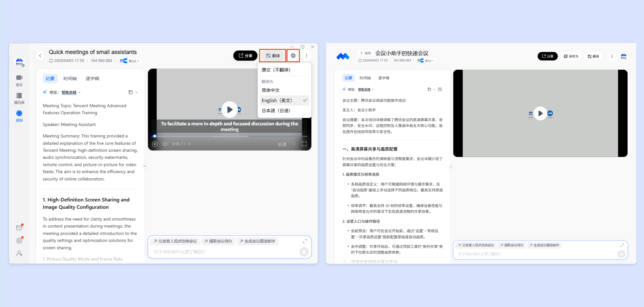
Task: Expand the 智能总结 template dropdown in left window
Action: 71,92
